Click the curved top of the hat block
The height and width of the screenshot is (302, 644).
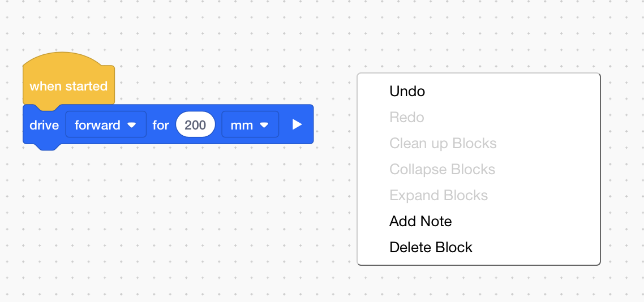click(62, 59)
